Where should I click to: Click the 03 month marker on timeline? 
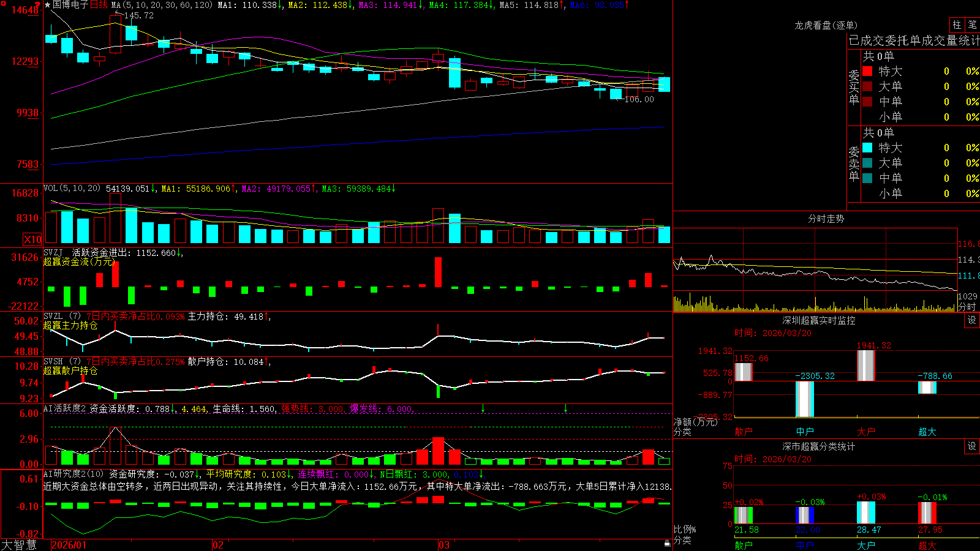[x=444, y=545]
